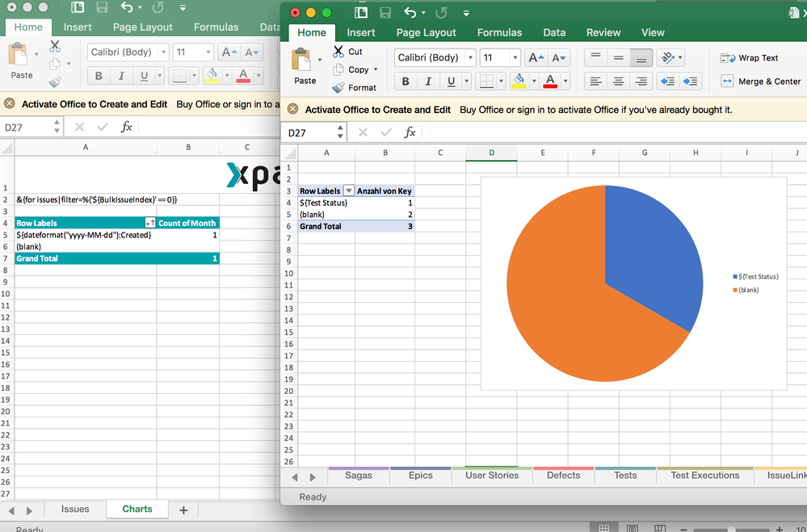Click the Cut scissors in back Excel window
The width and height of the screenshot is (807, 532).
pyautogui.click(x=55, y=46)
